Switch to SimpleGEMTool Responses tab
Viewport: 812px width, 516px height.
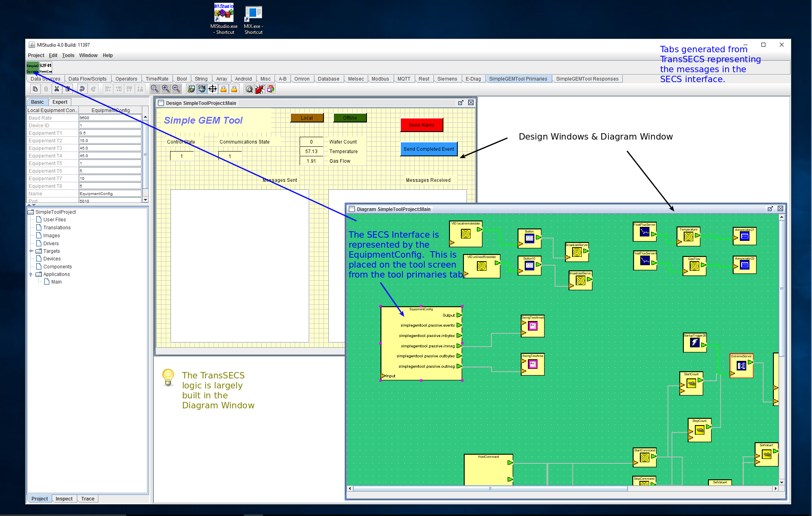pyautogui.click(x=587, y=79)
